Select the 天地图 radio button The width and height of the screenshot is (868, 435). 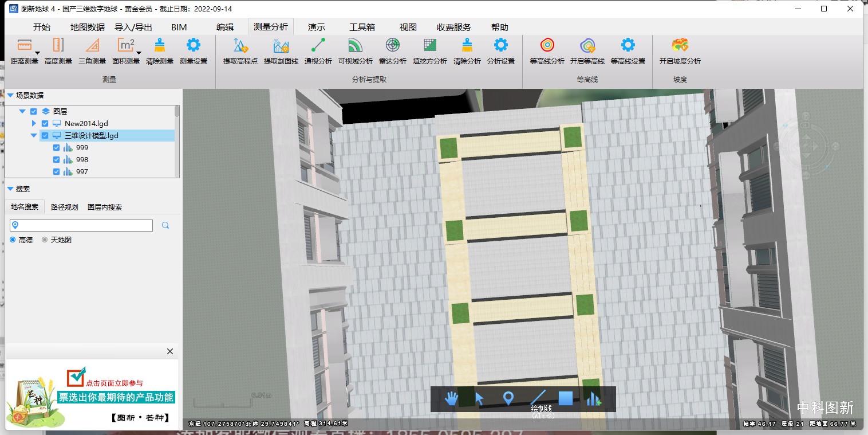45,240
